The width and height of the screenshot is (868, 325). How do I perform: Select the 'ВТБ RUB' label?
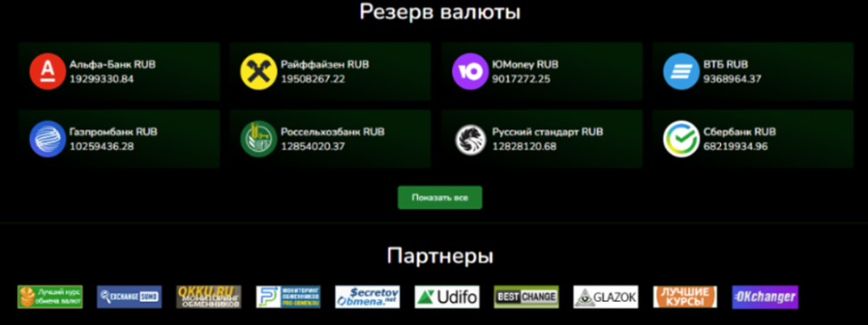(725, 65)
